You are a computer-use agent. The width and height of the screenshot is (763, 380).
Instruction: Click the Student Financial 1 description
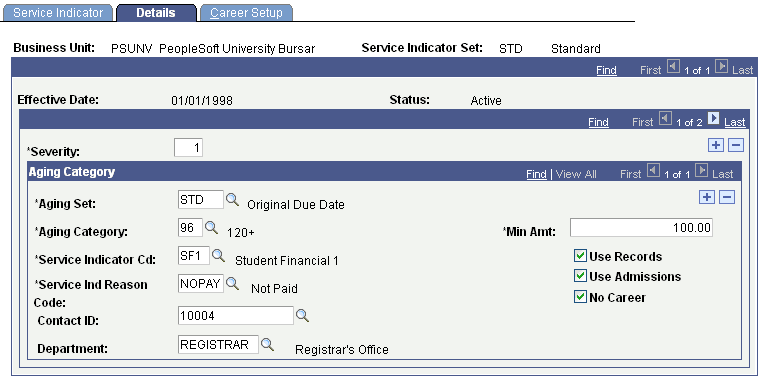pos(287,261)
